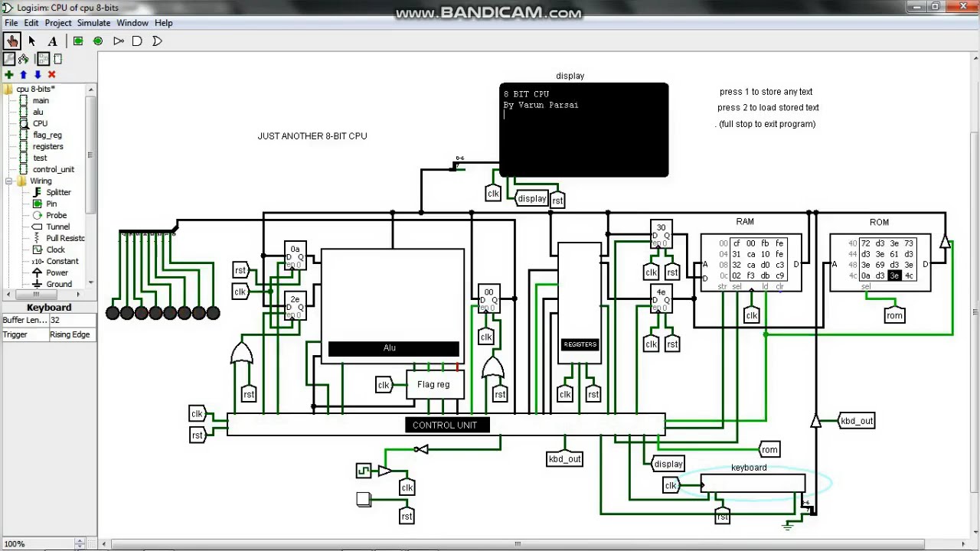The height and width of the screenshot is (551, 980).
Task: Click the ROM memory component
Action: [880, 263]
